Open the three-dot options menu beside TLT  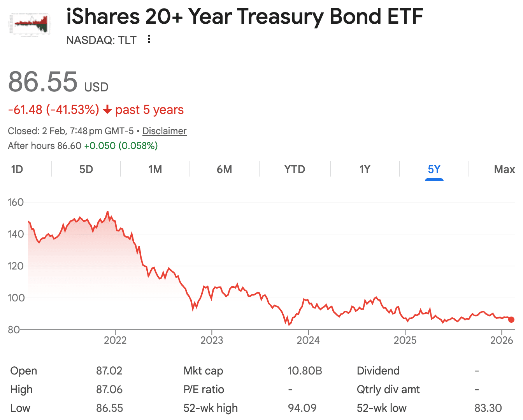tap(149, 39)
